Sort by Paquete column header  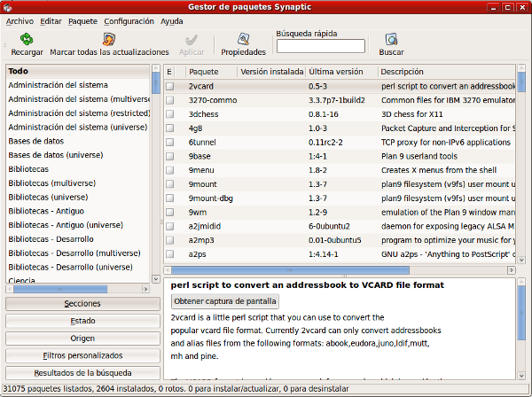pos(209,71)
